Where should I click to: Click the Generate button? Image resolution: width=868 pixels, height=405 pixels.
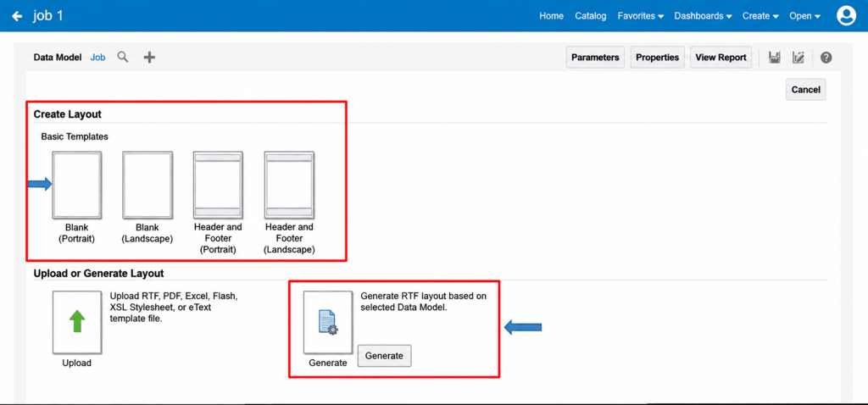tap(384, 356)
